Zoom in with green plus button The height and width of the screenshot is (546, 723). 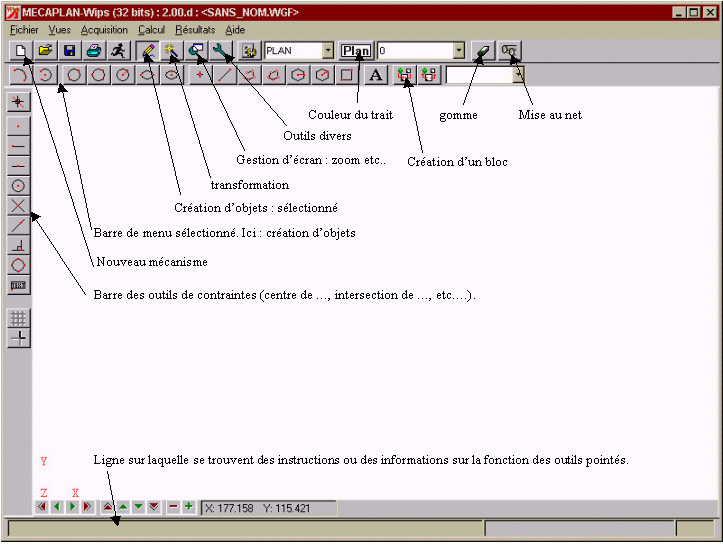[189, 507]
